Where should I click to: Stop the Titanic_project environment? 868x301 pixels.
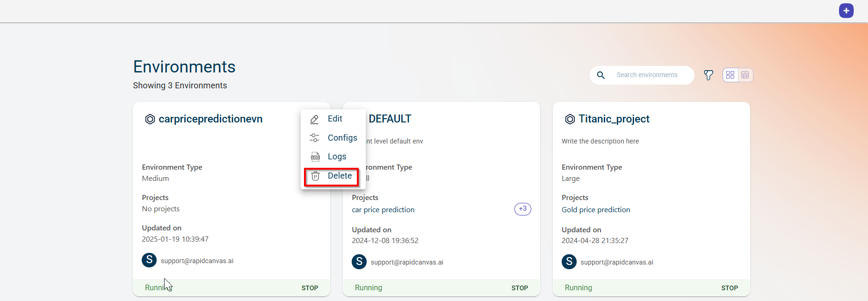coord(729,288)
